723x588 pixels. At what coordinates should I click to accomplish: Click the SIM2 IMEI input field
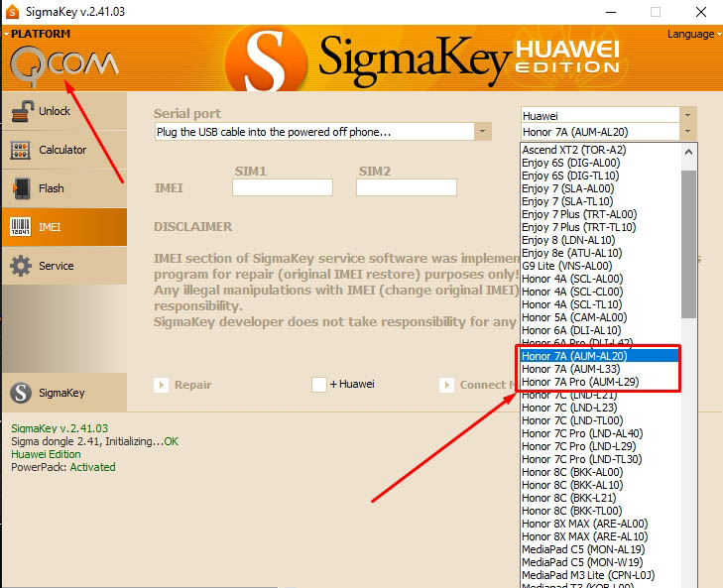[407, 187]
